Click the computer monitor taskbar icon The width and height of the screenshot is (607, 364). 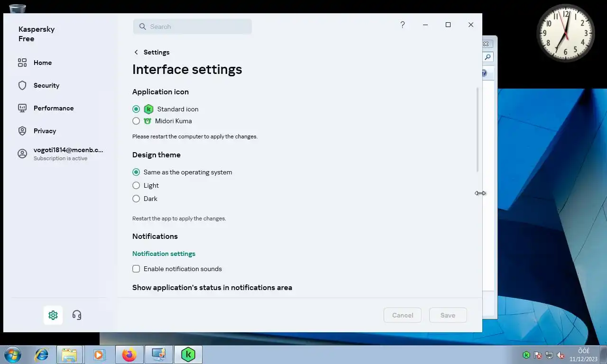(x=158, y=355)
